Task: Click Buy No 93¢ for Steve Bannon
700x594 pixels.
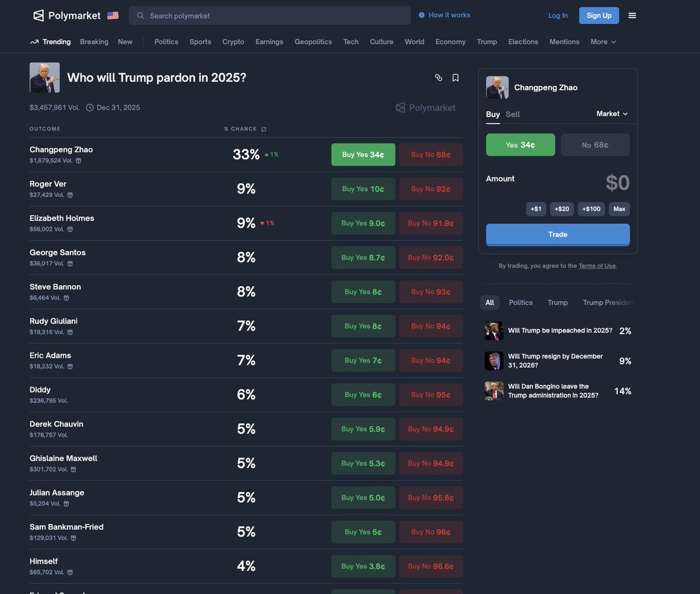Action: pyautogui.click(x=431, y=291)
